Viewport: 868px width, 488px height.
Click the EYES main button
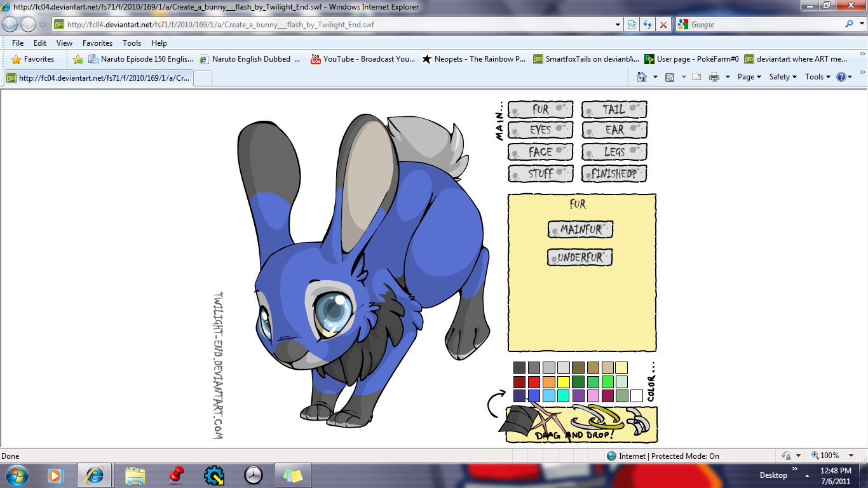tap(540, 130)
